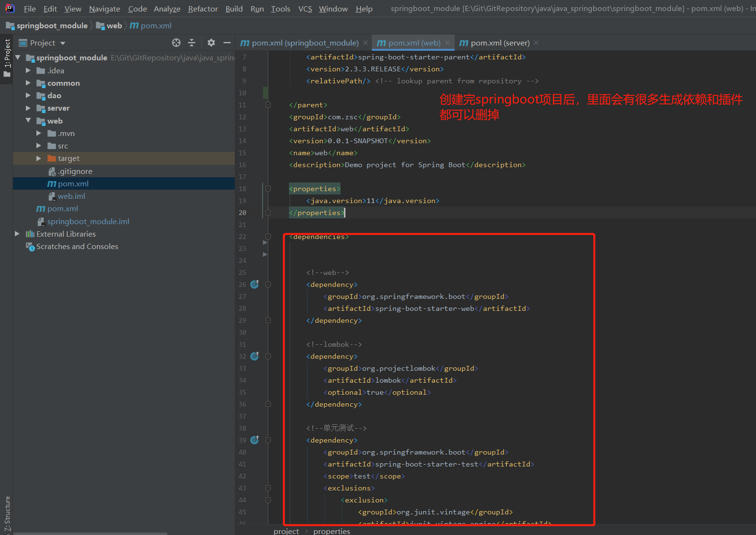Screen dimensions: 756x535
Task: Close the pom.xml (web) editor tab
Action: pyautogui.click(x=447, y=43)
